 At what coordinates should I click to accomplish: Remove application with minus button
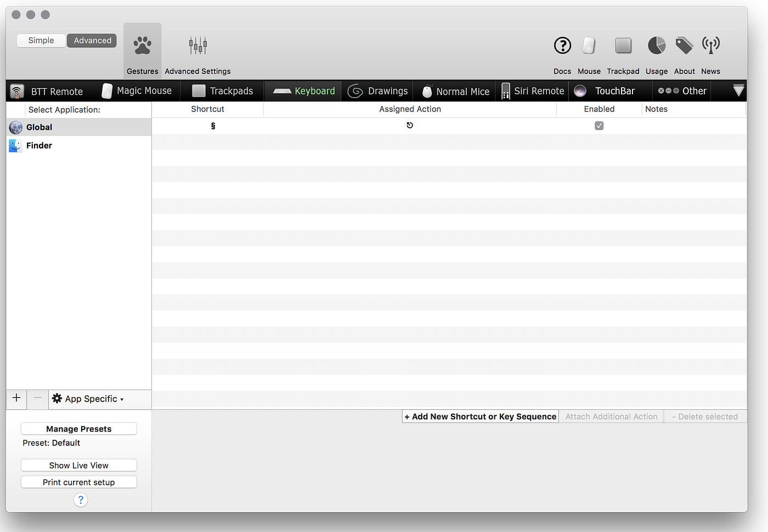click(37, 398)
